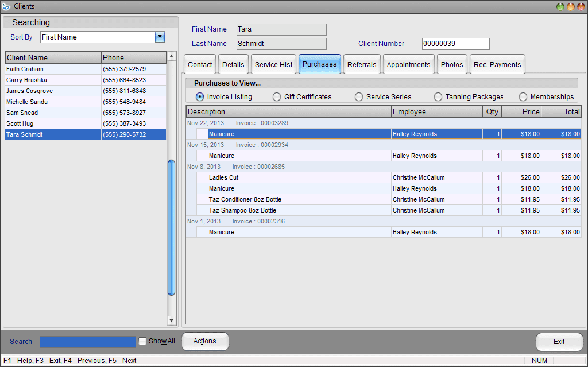This screenshot has height=367, width=588.
Task: Click the First Name field containing Tara
Action: point(281,29)
